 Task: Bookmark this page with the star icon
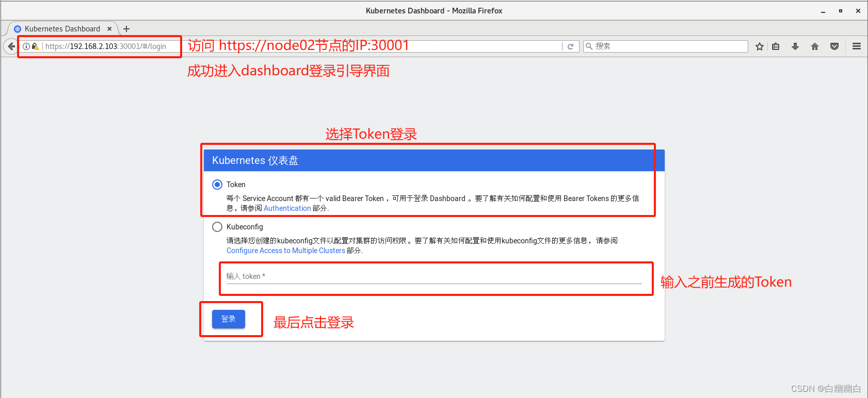point(760,46)
